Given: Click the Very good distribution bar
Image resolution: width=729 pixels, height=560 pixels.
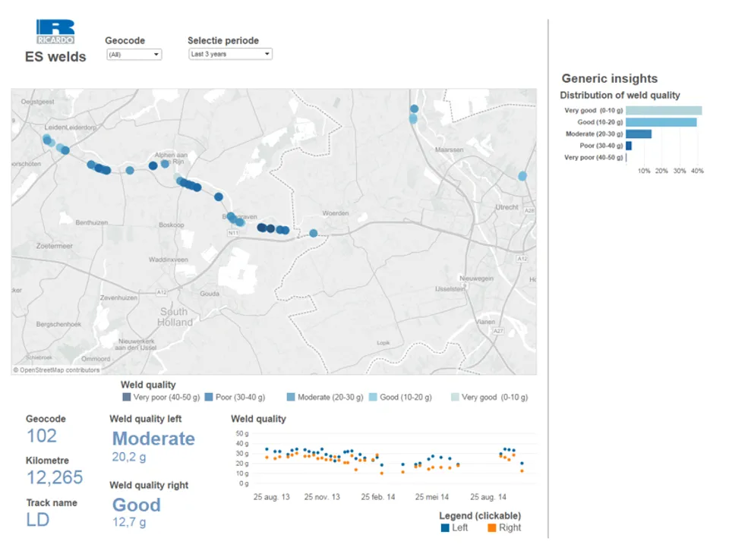Looking at the screenshot, I should [x=663, y=110].
